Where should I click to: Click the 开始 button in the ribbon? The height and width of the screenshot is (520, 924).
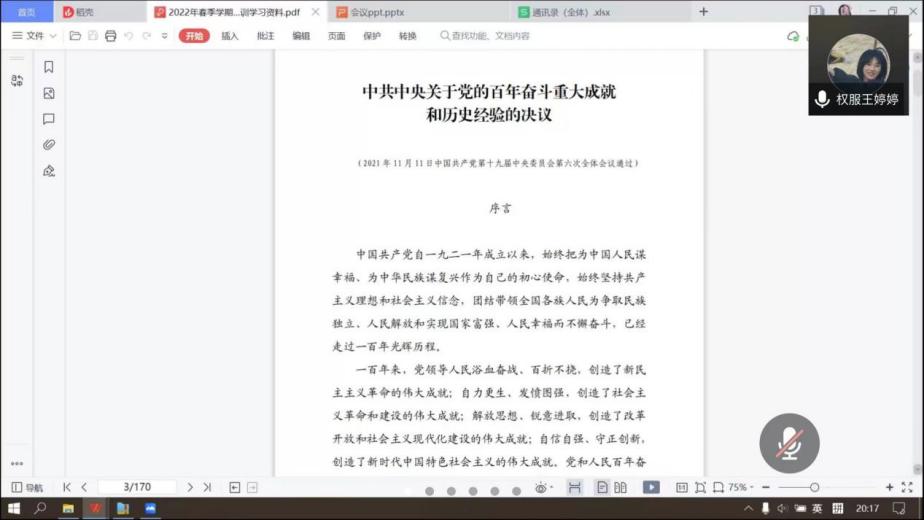(x=194, y=36)
